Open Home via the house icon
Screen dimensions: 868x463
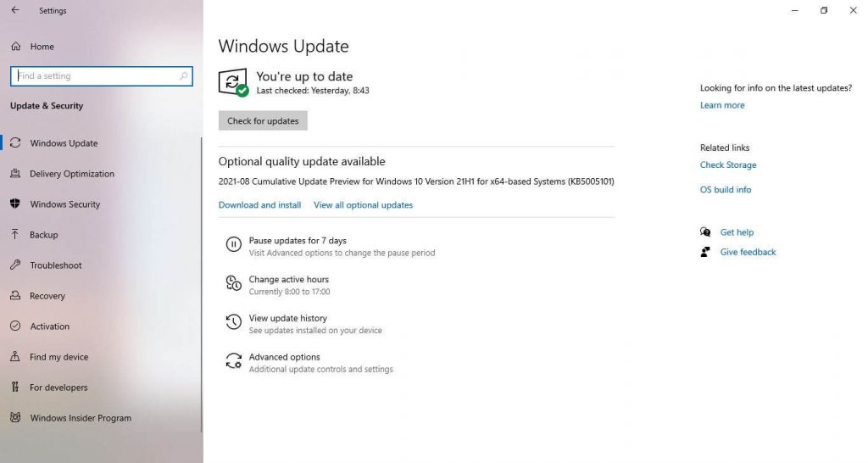click(x=16, y=47)
